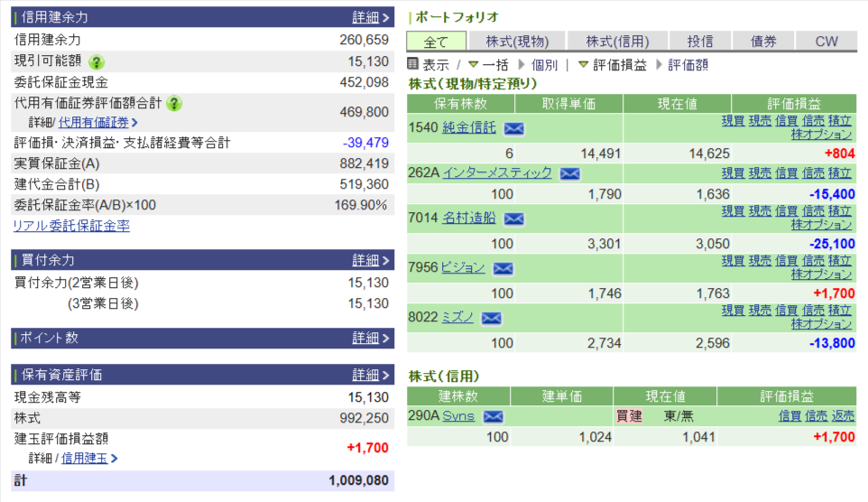Click the 委託保証金率 value 169.90%
The image size is (868, 502).
pos(360,205)
